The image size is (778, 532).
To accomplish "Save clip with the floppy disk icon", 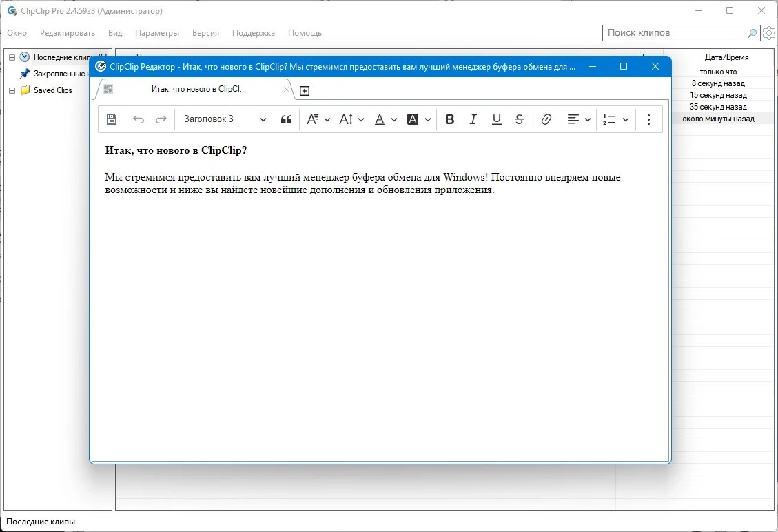I will 112,119.
